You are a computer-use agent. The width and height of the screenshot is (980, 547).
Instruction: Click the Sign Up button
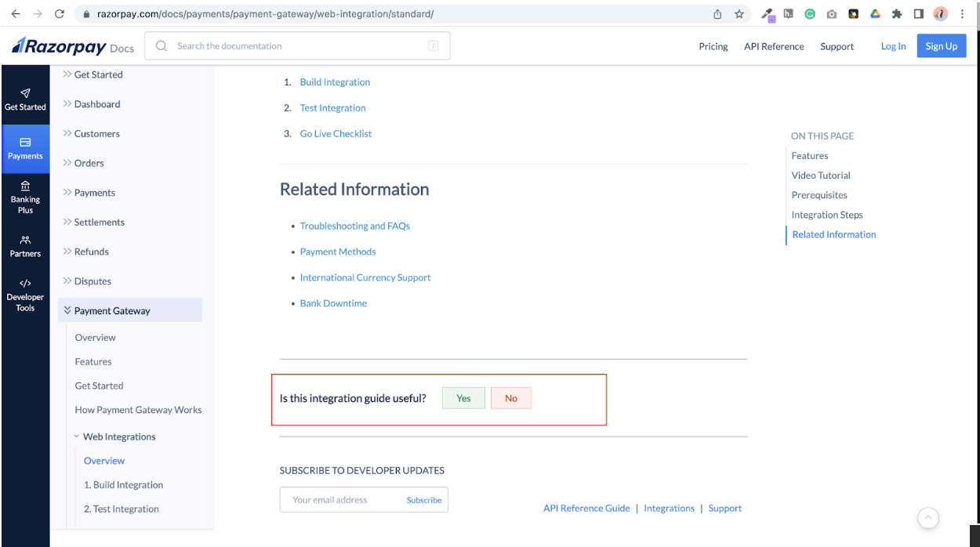click(x=941, y=45)
